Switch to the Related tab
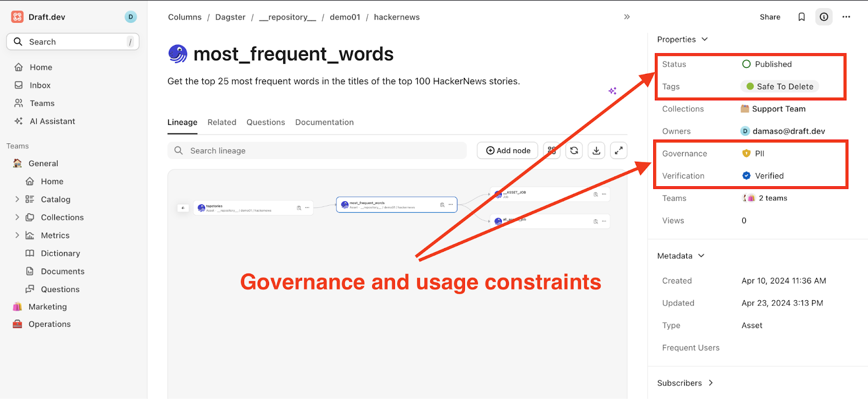This screenshot has width=868, height=399. click(x=222, y=122)
